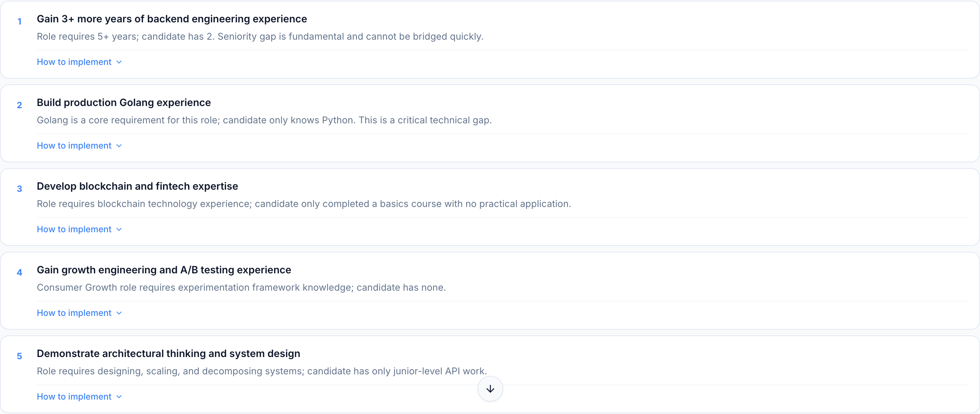Click the number 5 beside architectural thinking

pos(19,357)
